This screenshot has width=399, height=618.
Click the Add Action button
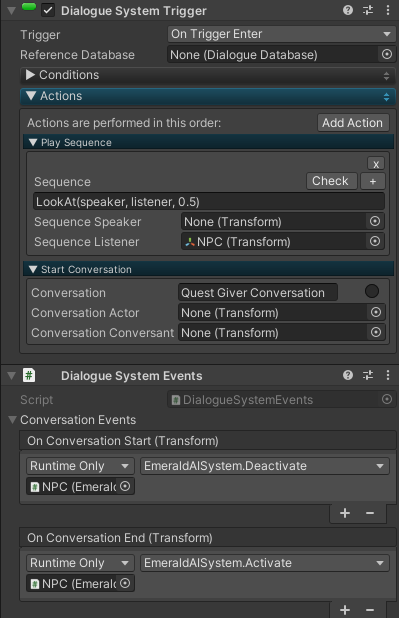click(353, 123)
